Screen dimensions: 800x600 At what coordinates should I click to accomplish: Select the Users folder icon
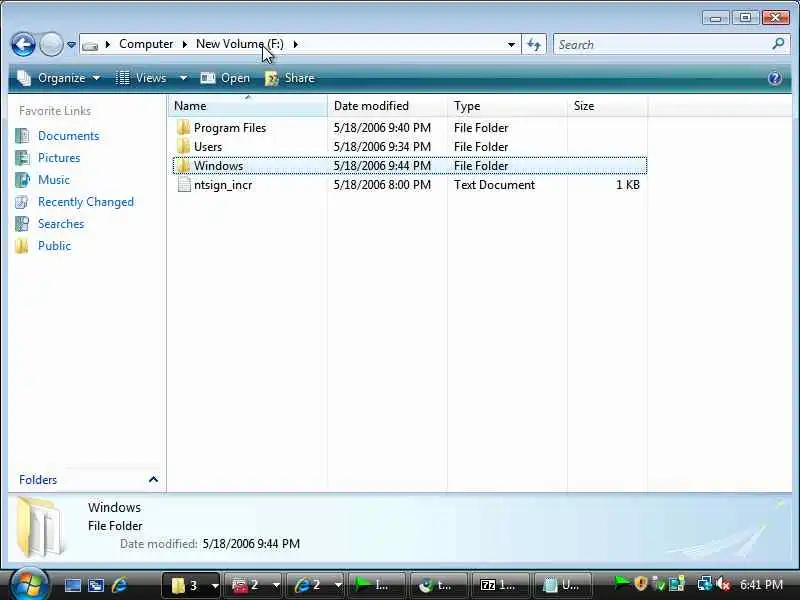coord(183,146)
